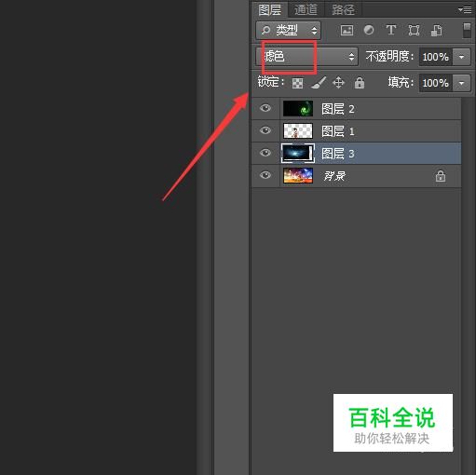Lock position move icon
Viewport: 476px width, 475px height.
point(338,83)
